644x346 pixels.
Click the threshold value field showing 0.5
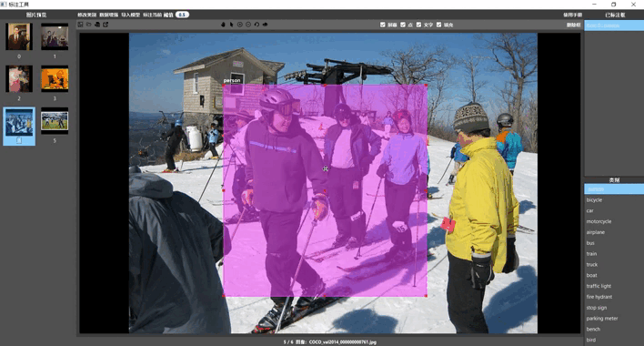tap(182, 15)
